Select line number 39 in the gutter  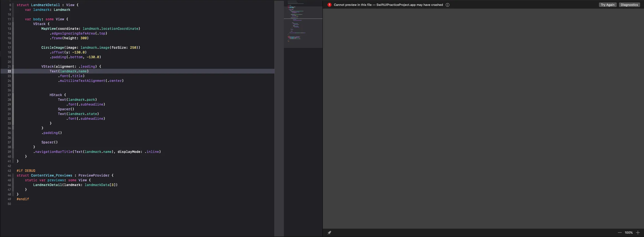pos(9,152)
